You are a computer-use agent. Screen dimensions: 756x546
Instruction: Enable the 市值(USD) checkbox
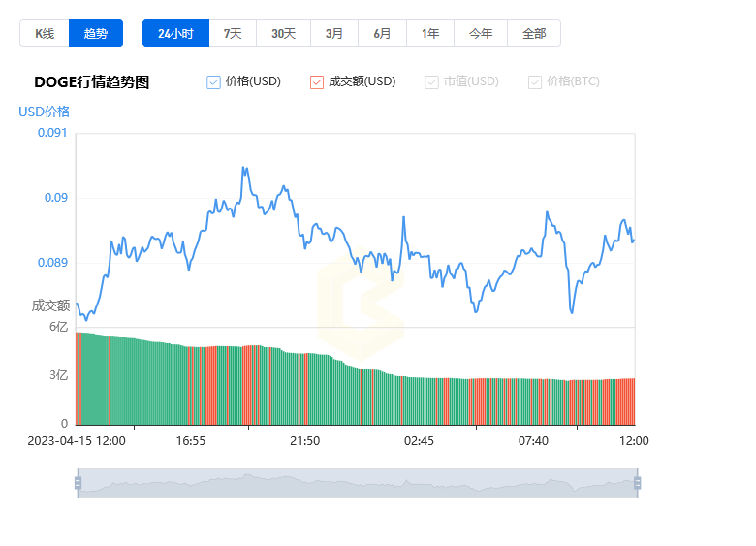(431, 82)
